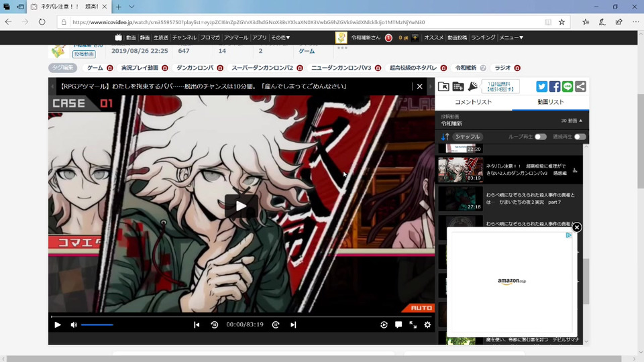Screen dimensions: 644x362
Task: Forward ten seconds icon
Action: point(276,324)
